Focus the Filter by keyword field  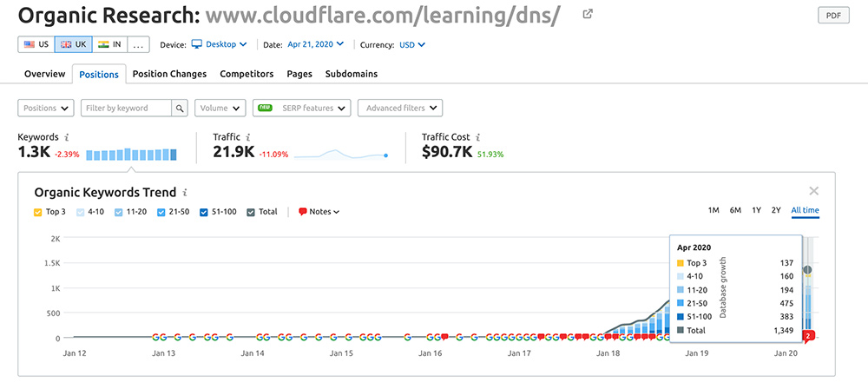(126, 108)
